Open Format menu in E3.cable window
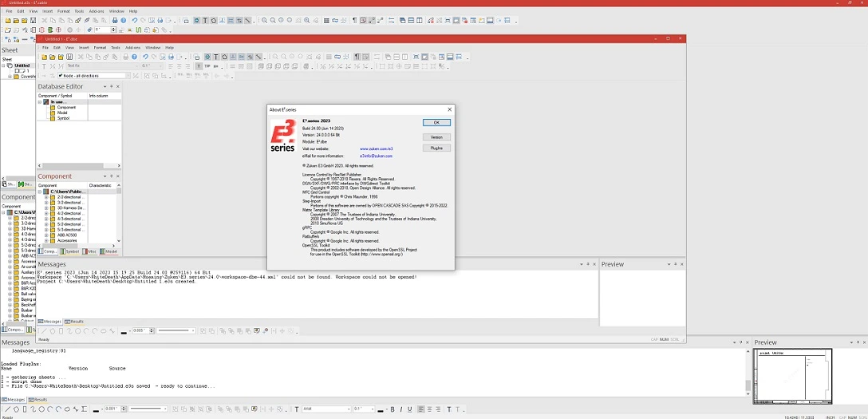868x419 pixels. 64,11
